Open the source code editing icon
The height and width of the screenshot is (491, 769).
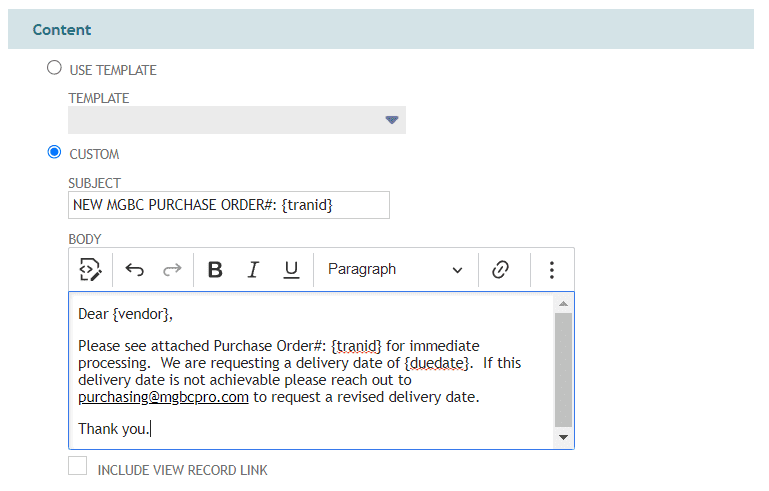(x=90, y=269)
